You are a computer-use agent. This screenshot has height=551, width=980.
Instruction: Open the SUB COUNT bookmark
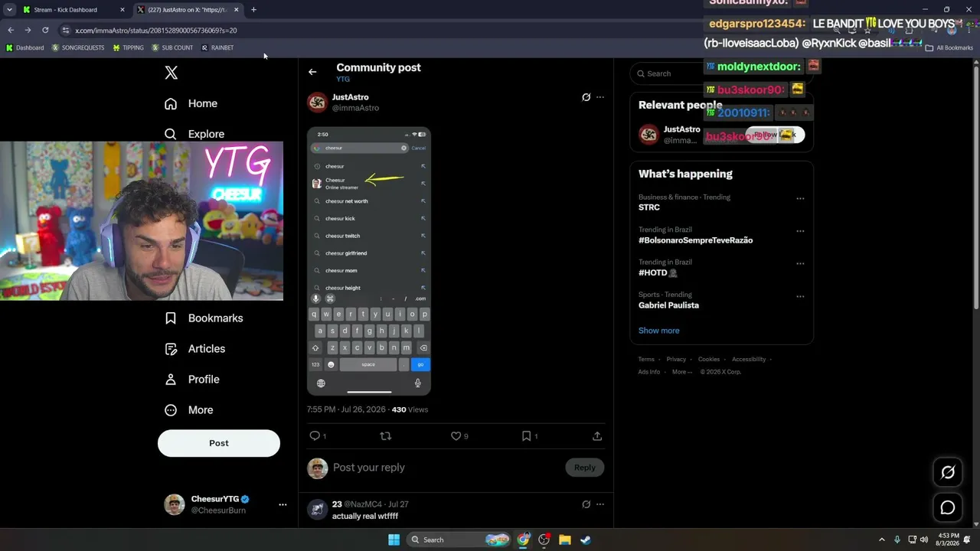click(x=172, y=47)
